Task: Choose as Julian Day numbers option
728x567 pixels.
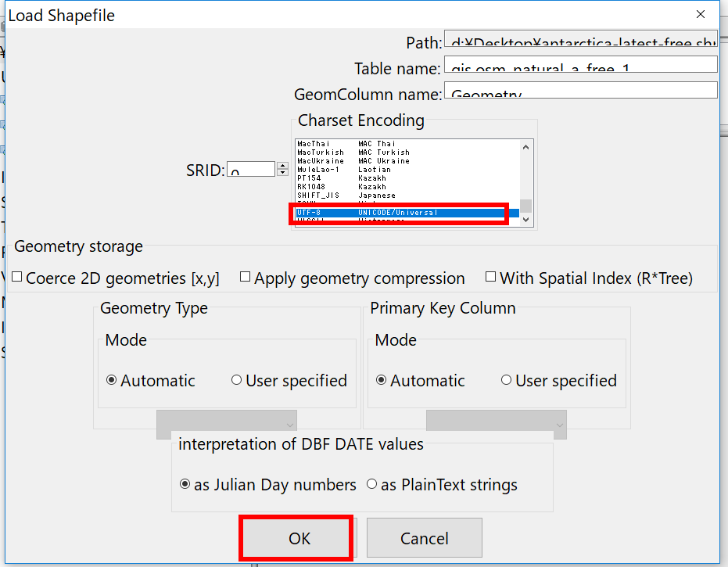Action: click(185, 484)
